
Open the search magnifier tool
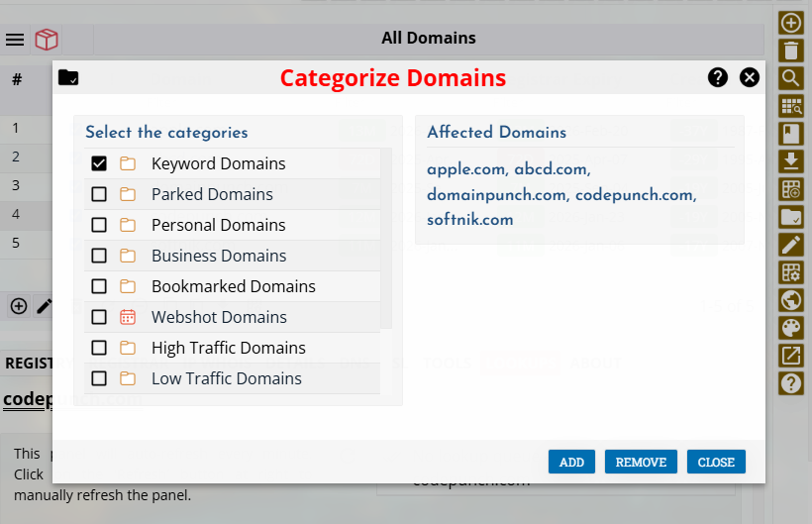coord(791,78)
